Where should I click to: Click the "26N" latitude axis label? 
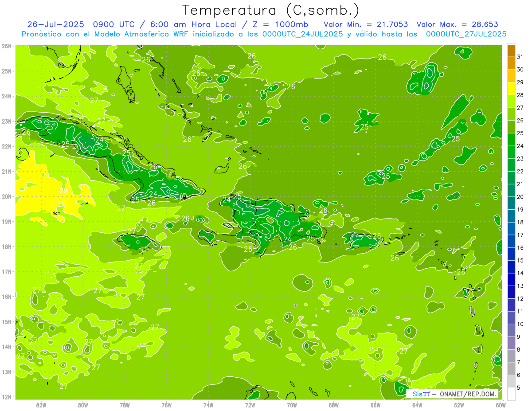tap(7, 46)
